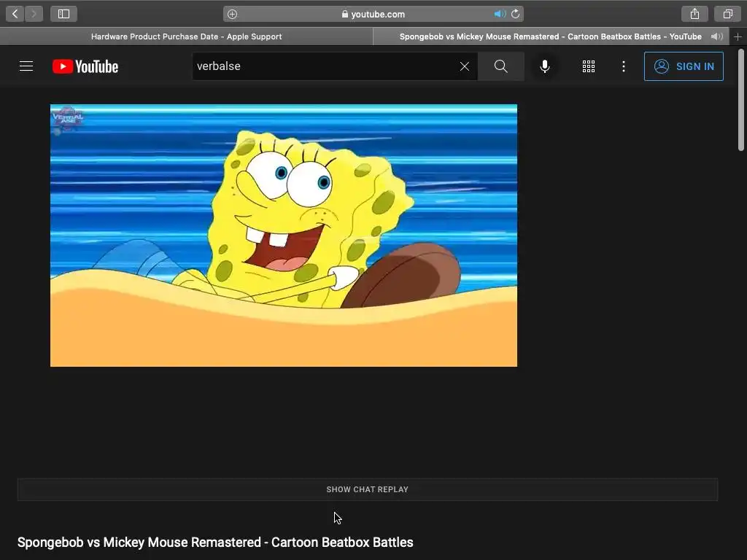Expand SHOW CHAT REPLAY panel

[x=368, y=489]
